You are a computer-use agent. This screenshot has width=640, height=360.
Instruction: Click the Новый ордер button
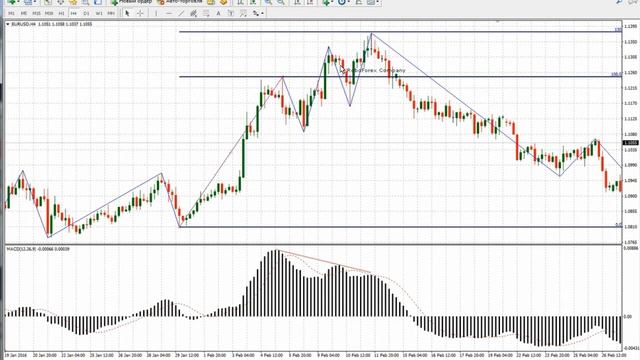(x=131, y=2)
